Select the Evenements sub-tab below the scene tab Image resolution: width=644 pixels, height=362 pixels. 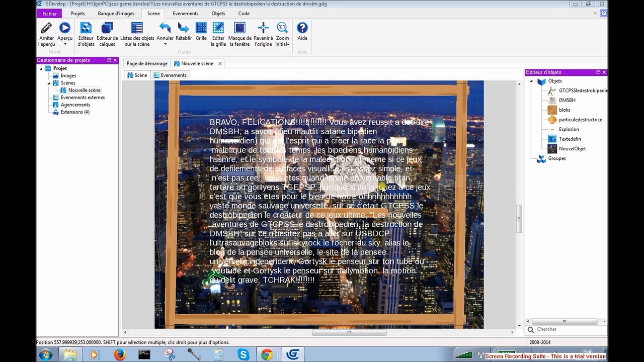pyautogui.click(x=170, y=75)
